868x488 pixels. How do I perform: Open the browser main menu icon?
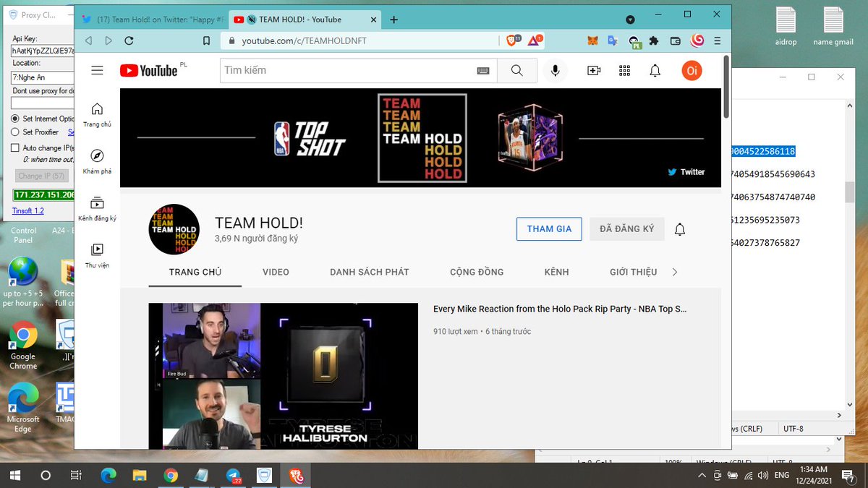pyautogui.click(x=718, y=41)
